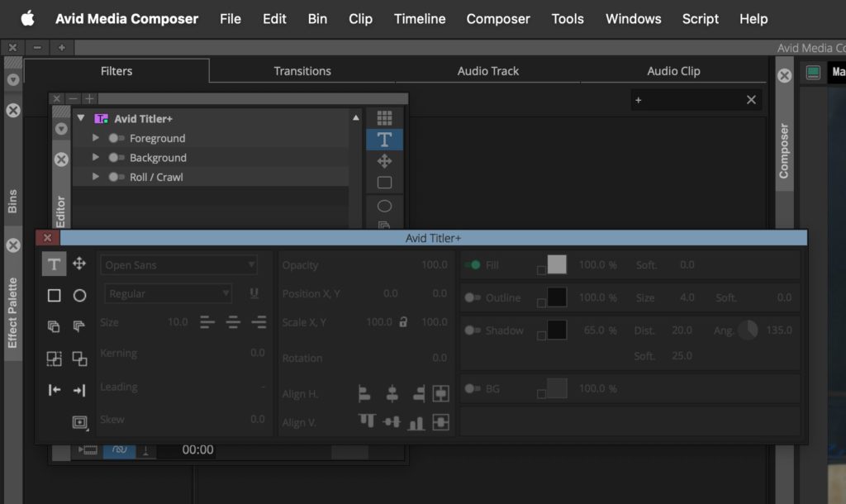Open the Apple menu
The width and height of the screenshot is (846, 504).
pos(27,19)
